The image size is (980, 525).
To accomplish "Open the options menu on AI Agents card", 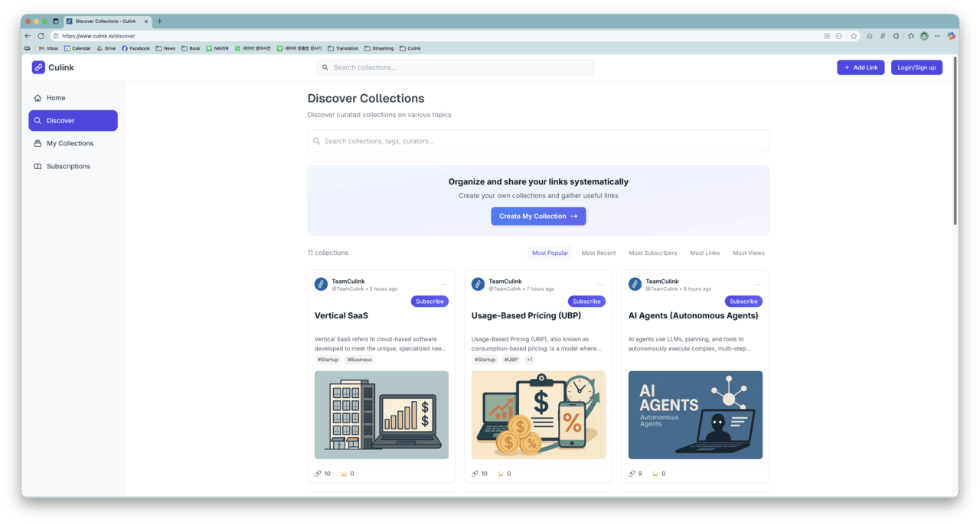I will pyautogui.click(x=757, y=283).
